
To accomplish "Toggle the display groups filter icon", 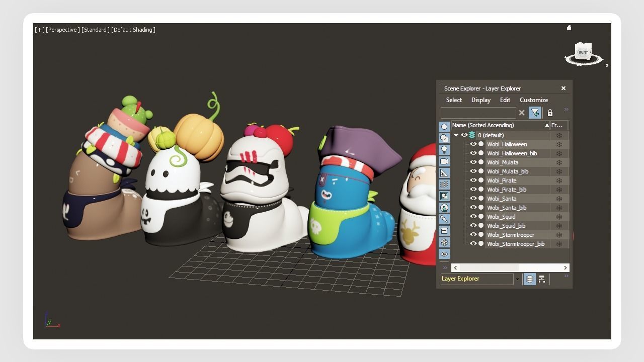I will 444,196.
